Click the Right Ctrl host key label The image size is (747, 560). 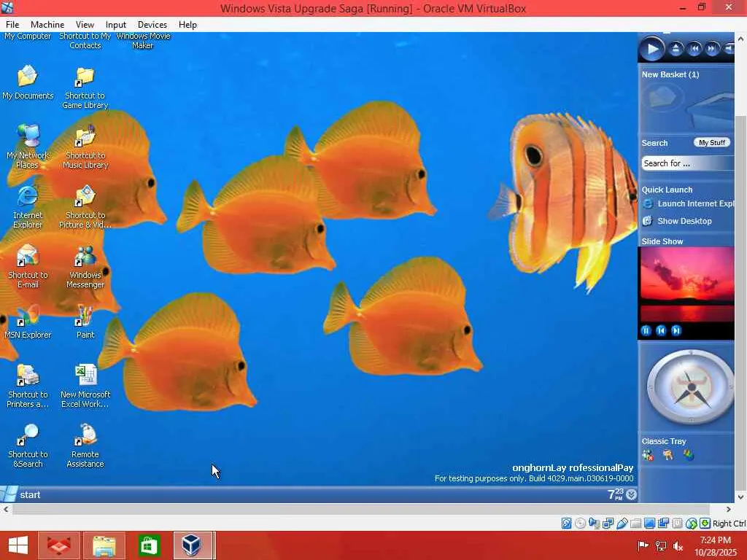[x=729, y=524]
